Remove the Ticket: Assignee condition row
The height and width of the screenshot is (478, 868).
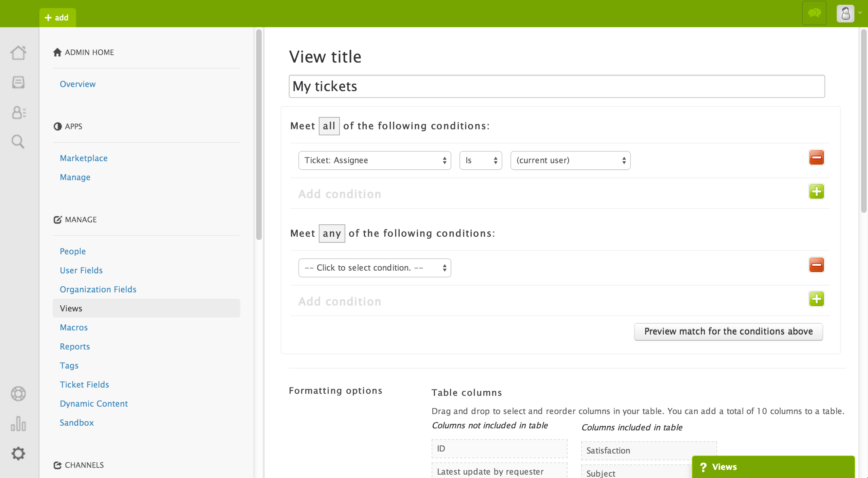(x=816, y=157)
